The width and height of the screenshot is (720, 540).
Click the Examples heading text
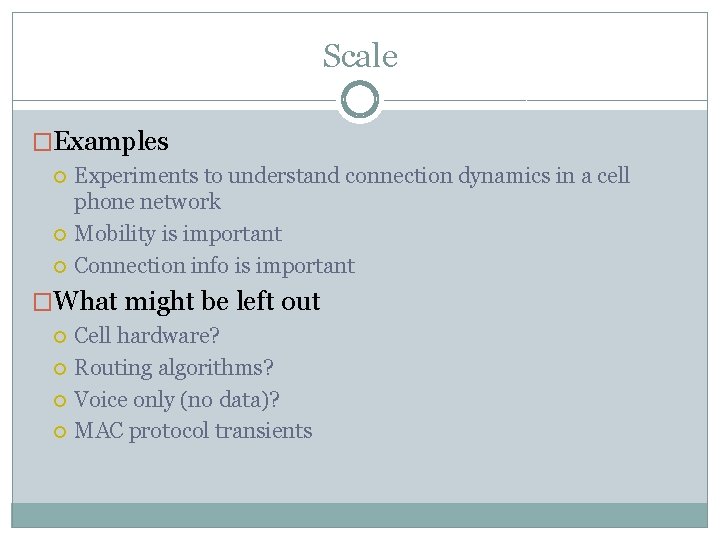click(111, 141)
